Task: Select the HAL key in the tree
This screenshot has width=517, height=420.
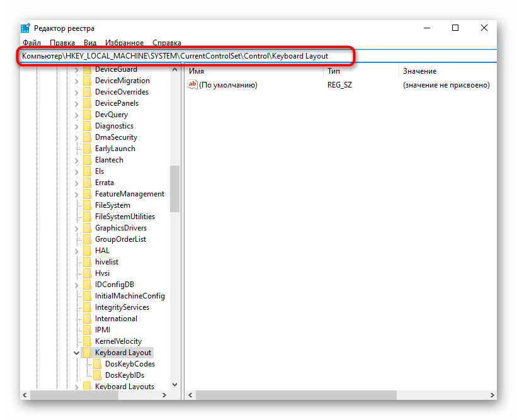Action: point(102,251)
